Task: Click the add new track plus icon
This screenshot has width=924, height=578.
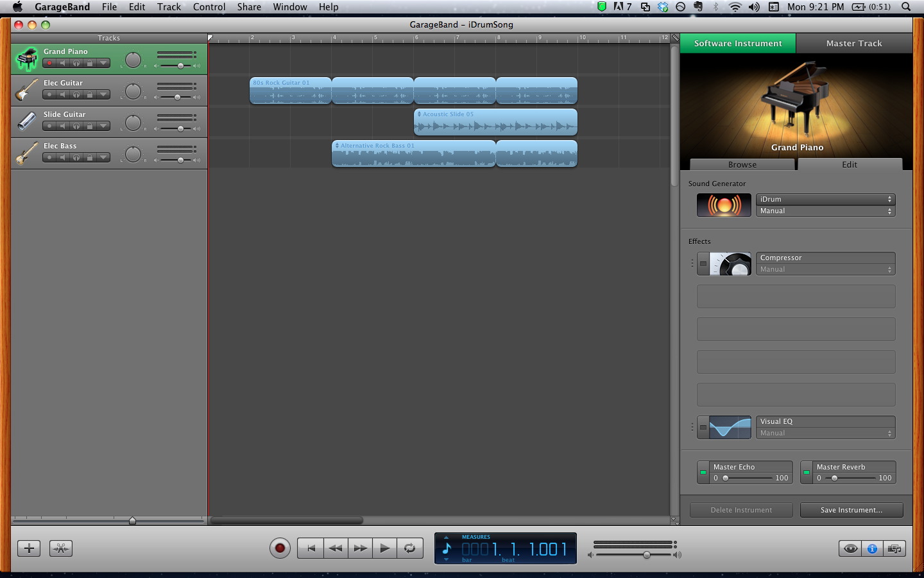Action: pyautogui.click(x=29, y=548)
